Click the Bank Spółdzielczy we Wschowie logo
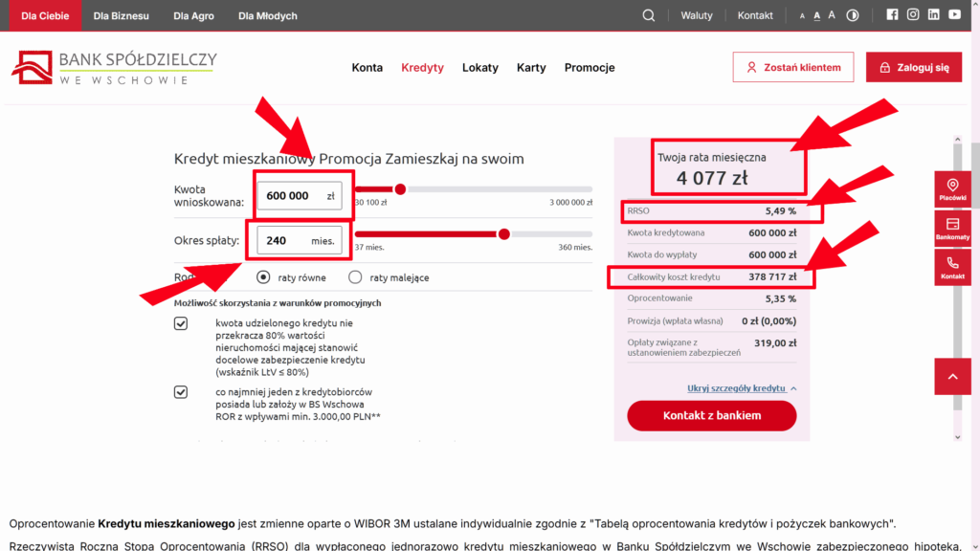Screen dimensions: 980x551 pos(115,68)
